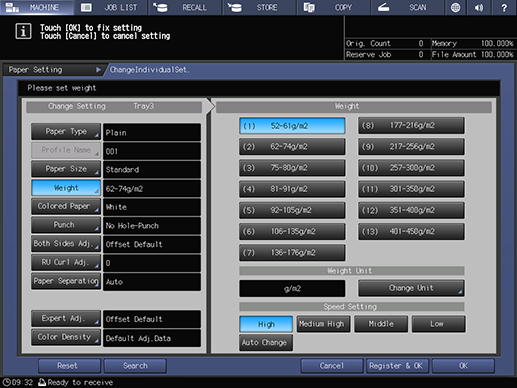
Task: Click the Plain paper type value
Action: click(x=152, y=132)
